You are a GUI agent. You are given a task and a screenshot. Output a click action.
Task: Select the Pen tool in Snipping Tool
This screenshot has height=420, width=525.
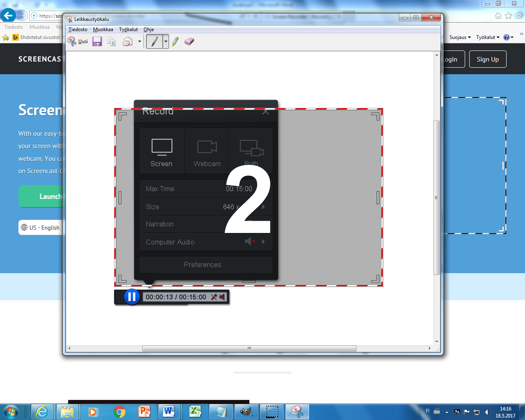pos(154,41)
